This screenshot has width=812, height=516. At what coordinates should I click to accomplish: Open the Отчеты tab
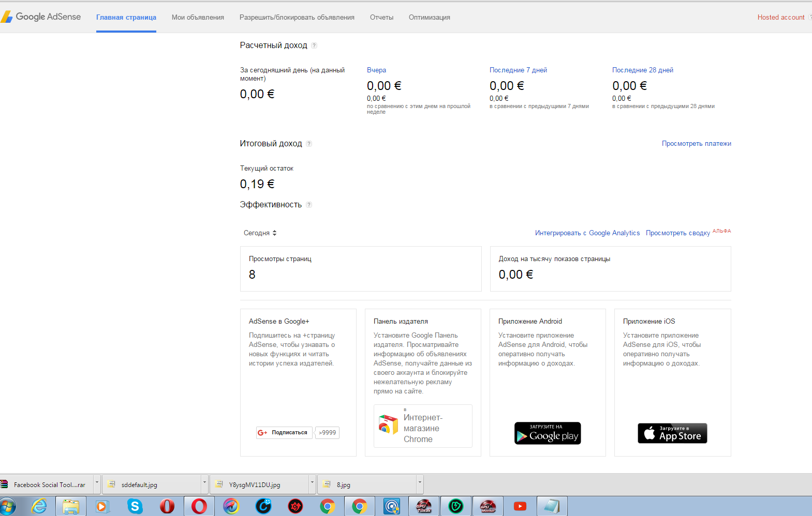tap(381, 18)
